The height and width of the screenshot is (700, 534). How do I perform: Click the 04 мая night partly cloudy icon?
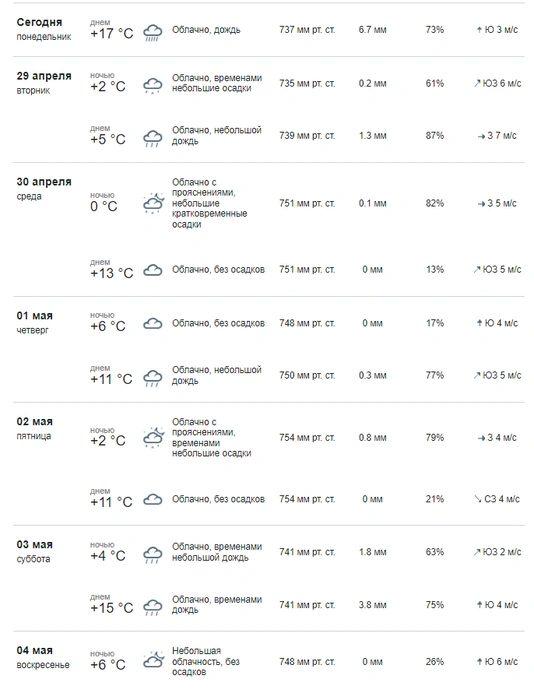(153, 660)
